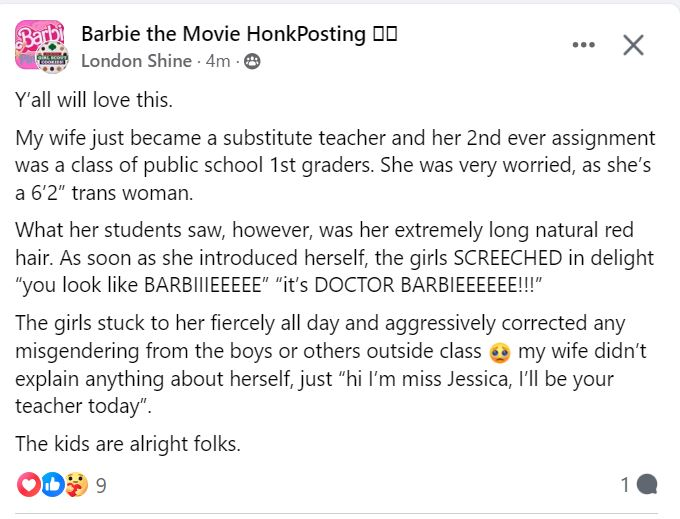
Task: Open the three-dot post options menu
Action: [x=583, y=45]
